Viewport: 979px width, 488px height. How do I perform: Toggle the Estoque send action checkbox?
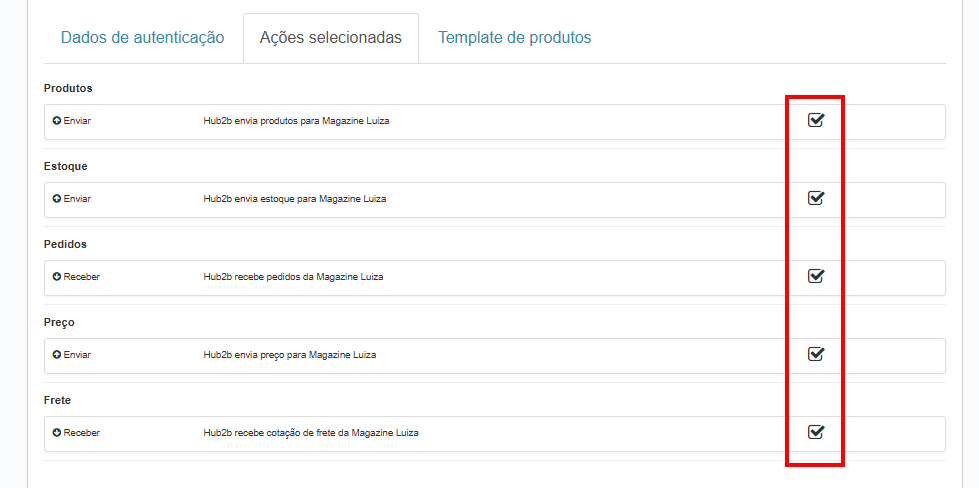(x=815, y=198)
